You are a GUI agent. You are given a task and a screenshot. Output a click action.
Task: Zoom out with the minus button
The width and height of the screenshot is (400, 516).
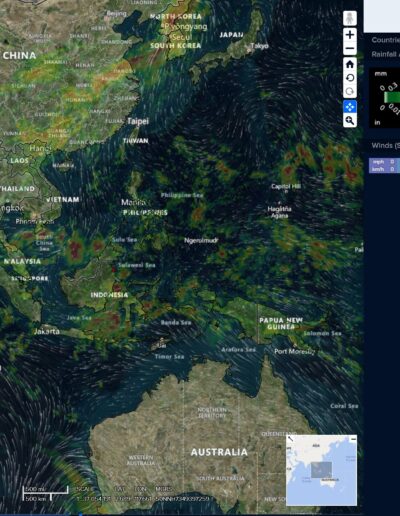pyautogui.click(x=350, y=49)
